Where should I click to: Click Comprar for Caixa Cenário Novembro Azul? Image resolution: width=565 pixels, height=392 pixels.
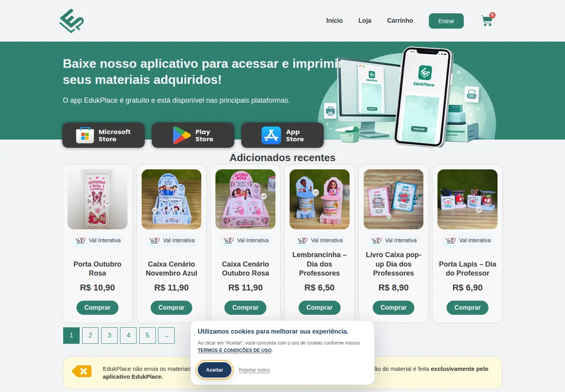[x=171, y=308]
